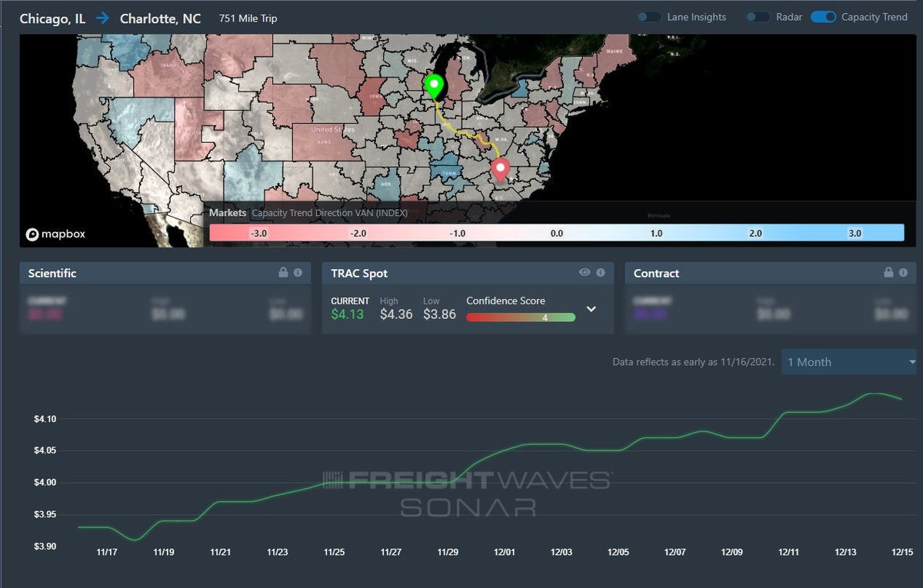Toggle the Lane Insights switch
The width and height of the screenshot is (923, 588).
[x=649, y=17]
